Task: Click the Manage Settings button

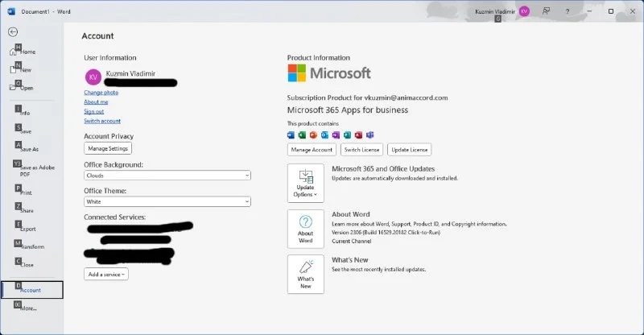Action: point(107,149)
